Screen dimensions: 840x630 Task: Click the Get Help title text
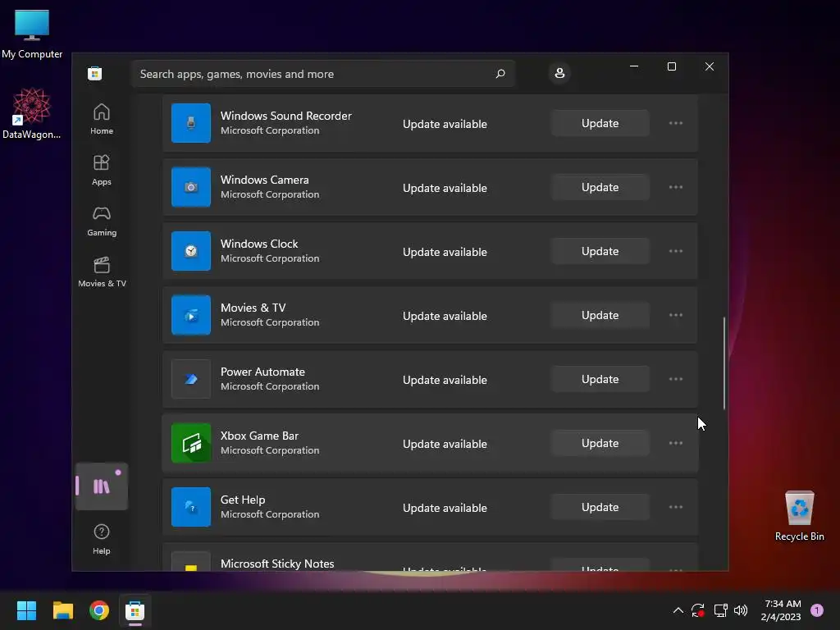(243, 500)
